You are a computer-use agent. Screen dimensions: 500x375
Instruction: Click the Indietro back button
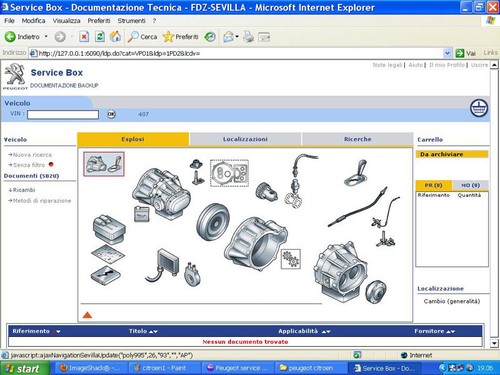(x=22, y=37)
